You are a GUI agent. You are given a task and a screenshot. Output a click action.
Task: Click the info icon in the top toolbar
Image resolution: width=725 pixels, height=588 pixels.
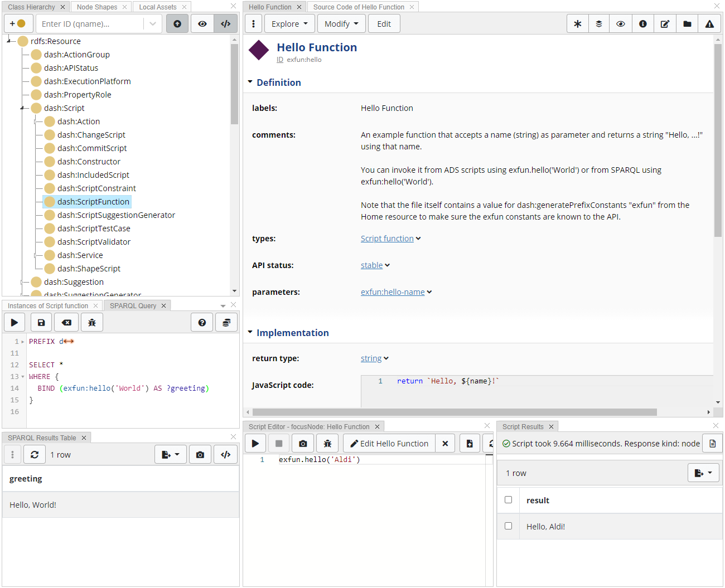pos(642,23)
